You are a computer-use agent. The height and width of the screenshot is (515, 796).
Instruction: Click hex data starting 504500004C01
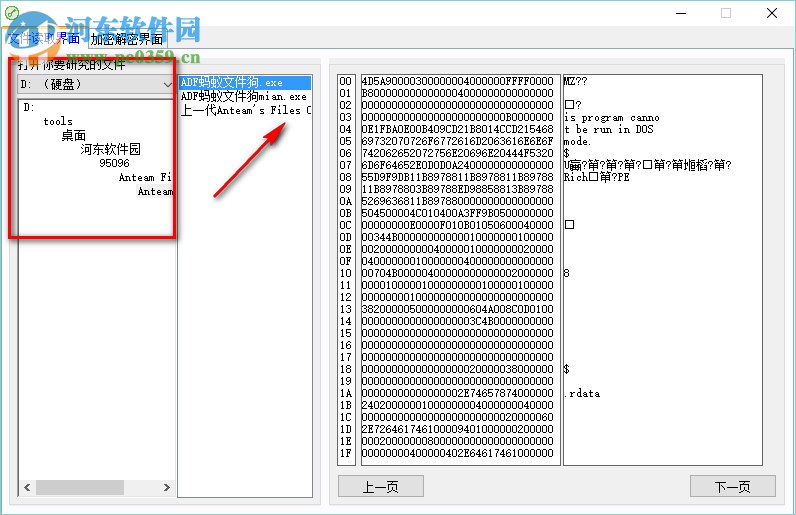pos(457,213)
